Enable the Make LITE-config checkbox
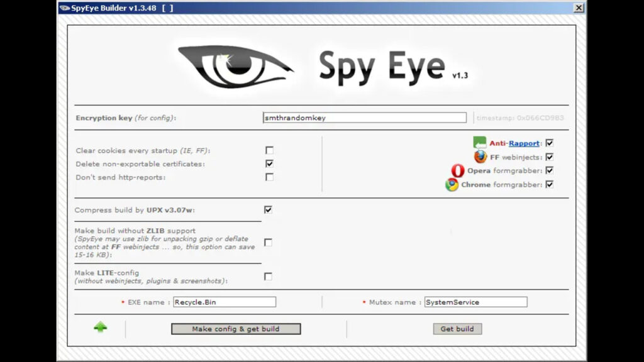 [x=268, y=277]
